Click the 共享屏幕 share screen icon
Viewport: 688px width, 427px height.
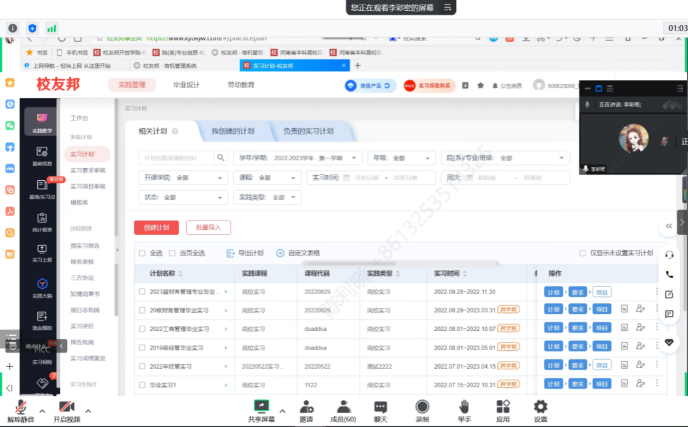click(264, 406)
